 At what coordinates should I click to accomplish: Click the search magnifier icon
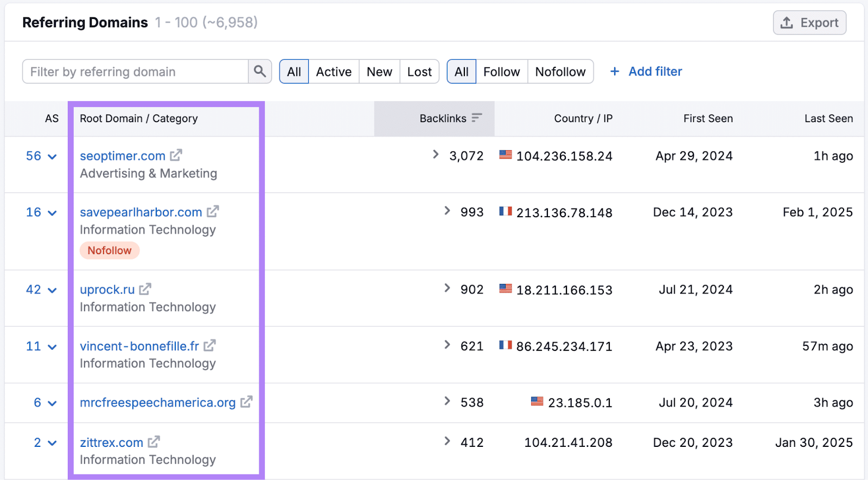[260, 71]
